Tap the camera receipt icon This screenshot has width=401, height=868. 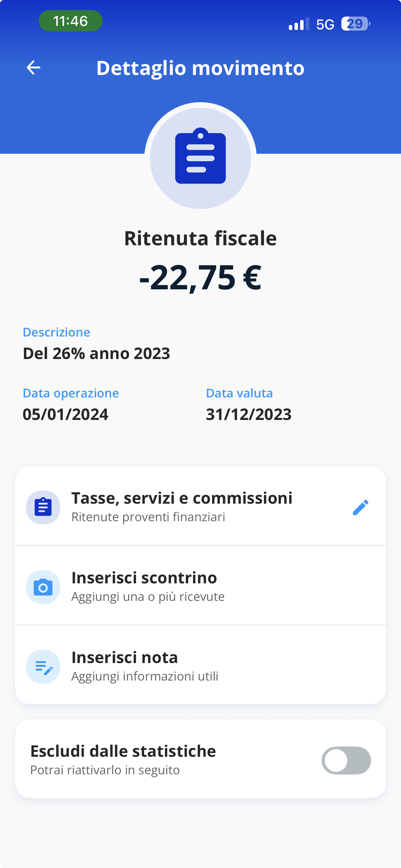click(43, 587)
